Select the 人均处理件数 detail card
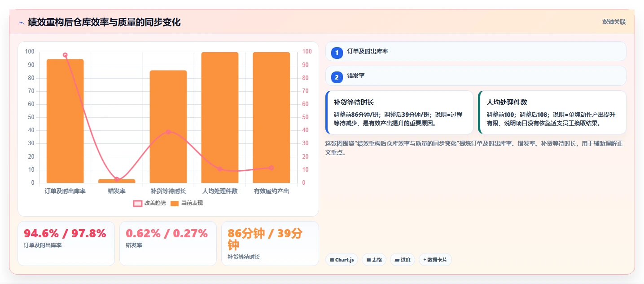Image resolution: width=644 pixels, height=284 pixels. tap(552, 112)
